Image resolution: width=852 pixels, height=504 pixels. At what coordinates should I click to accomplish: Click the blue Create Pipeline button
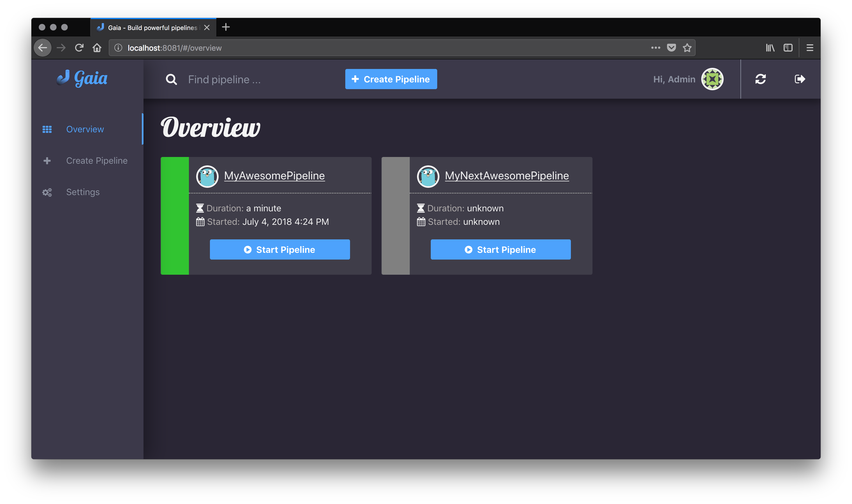[x=391, y=79]
